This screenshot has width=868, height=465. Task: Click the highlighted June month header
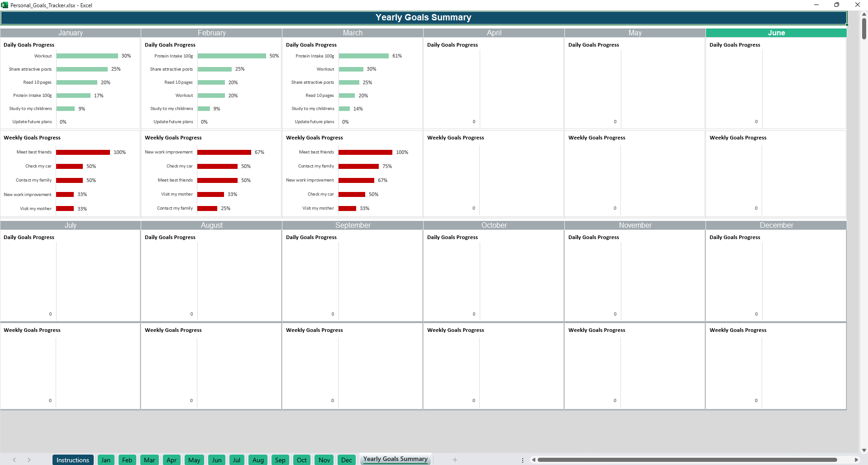(776, 33)
